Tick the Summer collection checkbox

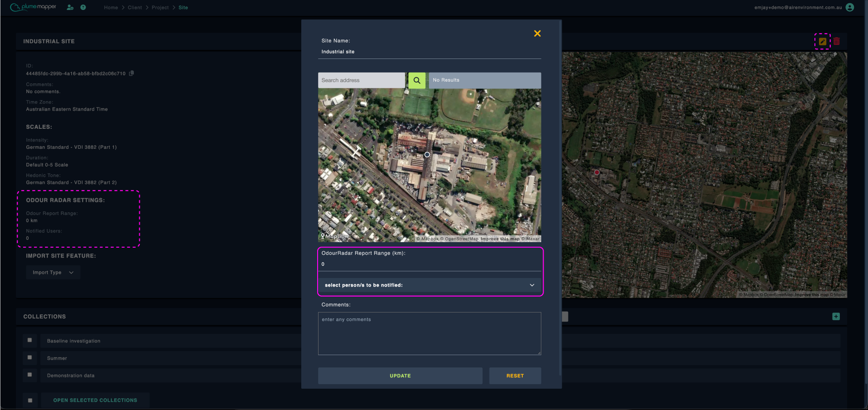29,357
